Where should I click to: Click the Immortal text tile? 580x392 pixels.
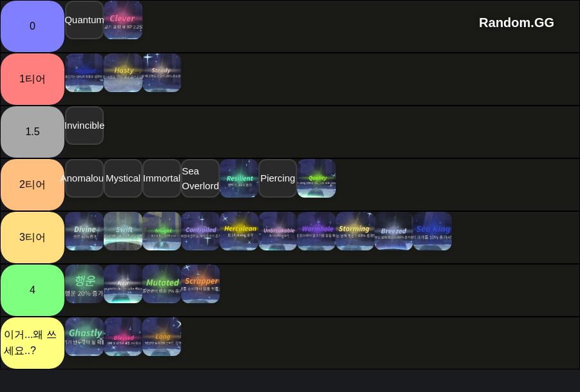coord(162,178)
